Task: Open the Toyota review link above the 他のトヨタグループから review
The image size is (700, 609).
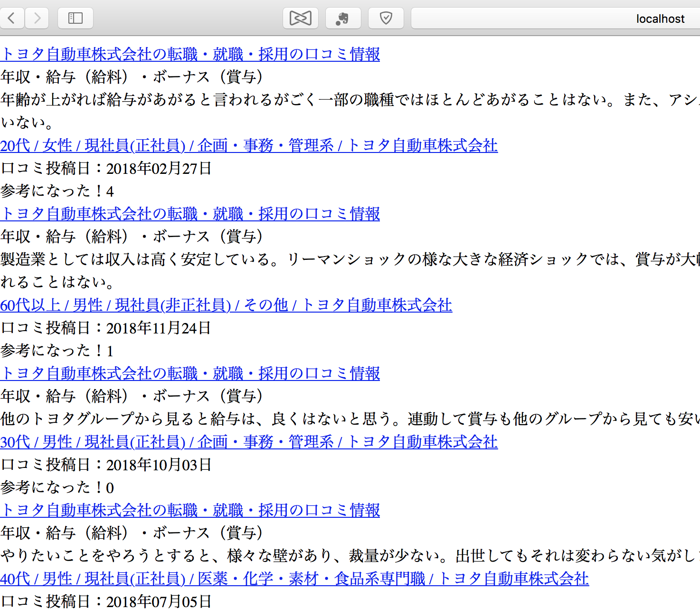Action: [x=190, y=373]
